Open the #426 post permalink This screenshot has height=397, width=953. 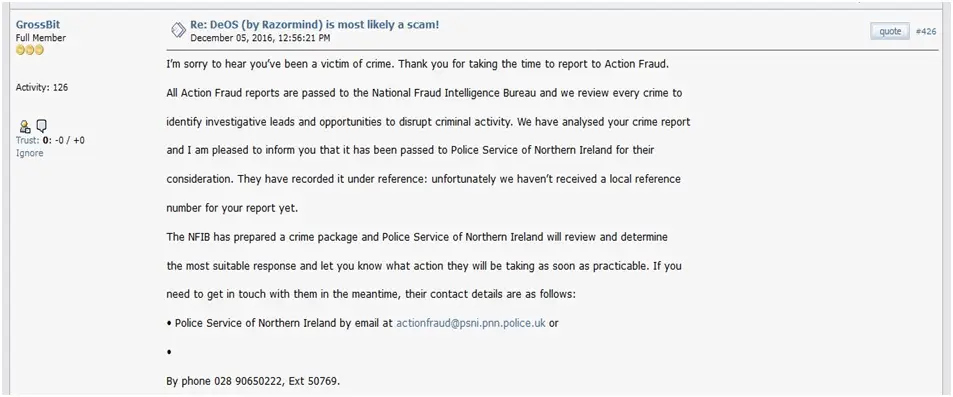[926, 32]
